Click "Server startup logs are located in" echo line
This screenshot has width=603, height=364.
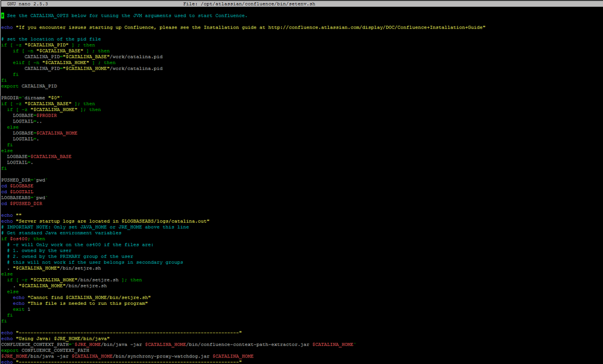(x=106, y=222)
